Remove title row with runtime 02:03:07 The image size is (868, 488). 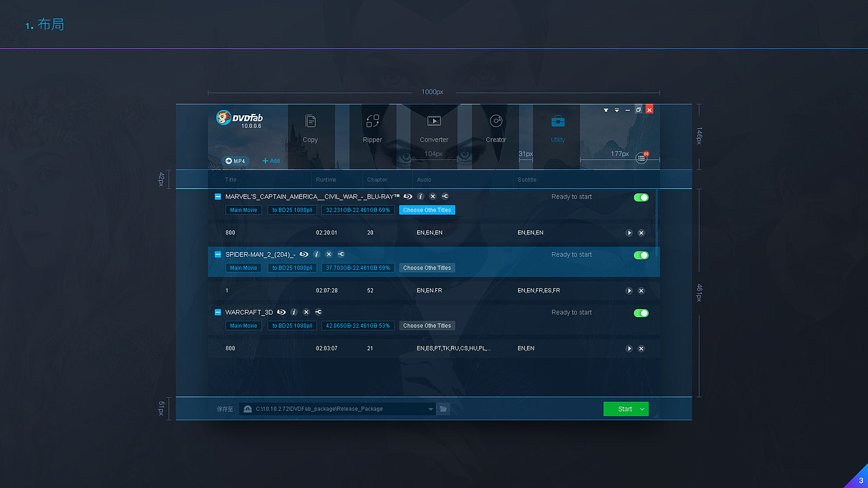click(642, 348)
